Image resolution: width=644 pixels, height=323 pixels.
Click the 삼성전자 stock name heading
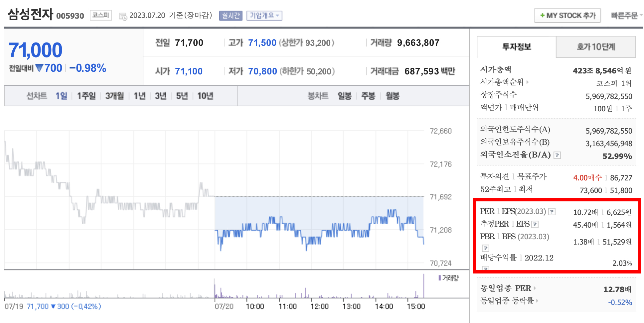pyautogui.click(x=30, y=15)
